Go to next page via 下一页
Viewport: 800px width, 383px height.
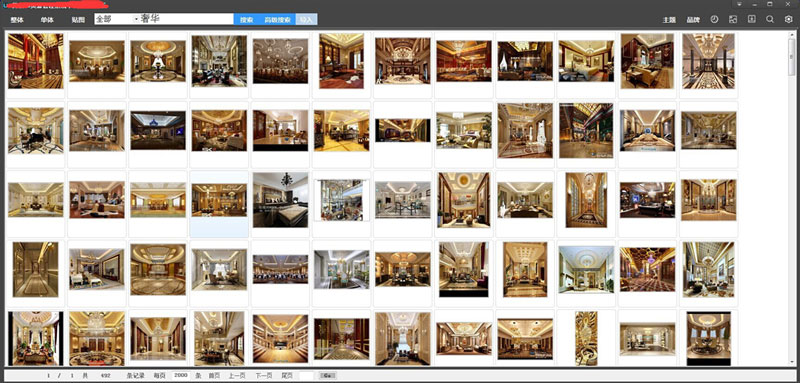tap(264, 375)
